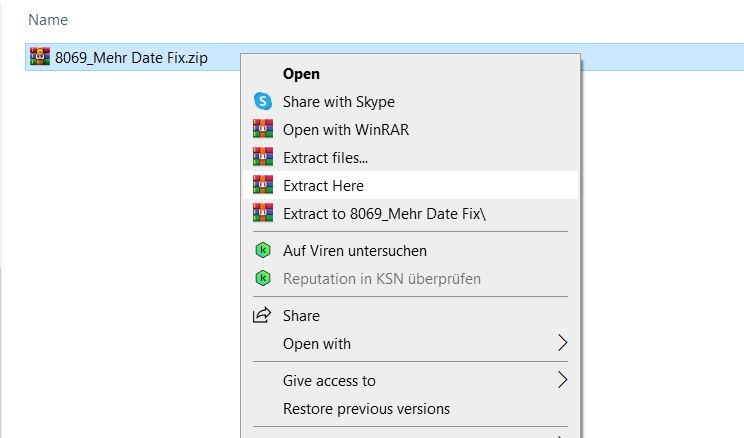The image size is (744, 438).
Task: Choose Open from the context menu
Action: (x=301, y=73)
